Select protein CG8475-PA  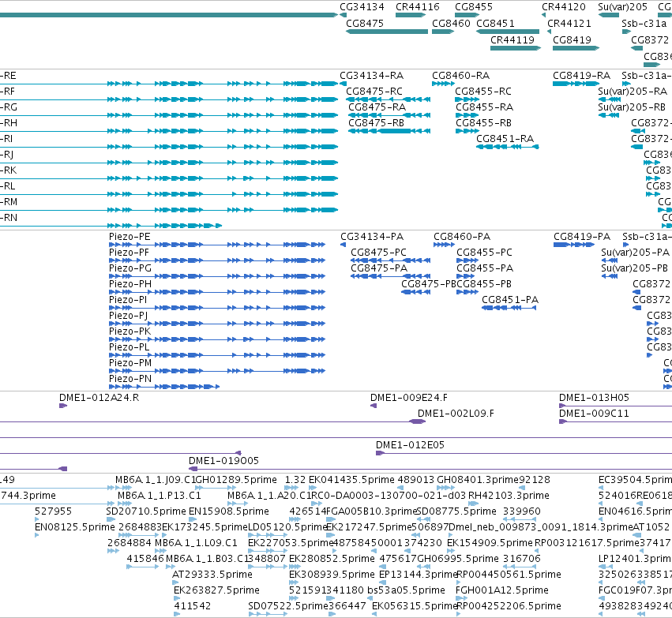(379, 268)
